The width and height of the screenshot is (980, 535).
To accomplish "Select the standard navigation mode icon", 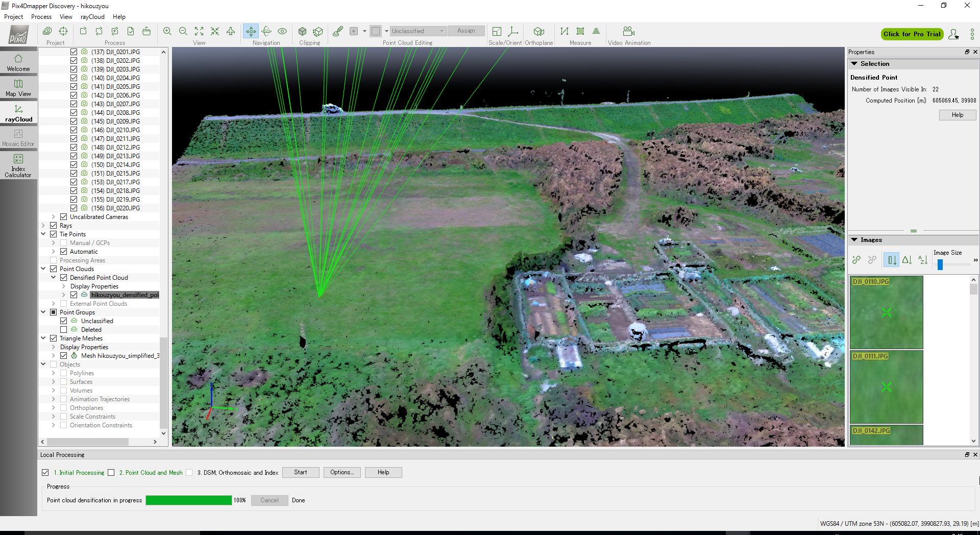I will pos(251,31).
